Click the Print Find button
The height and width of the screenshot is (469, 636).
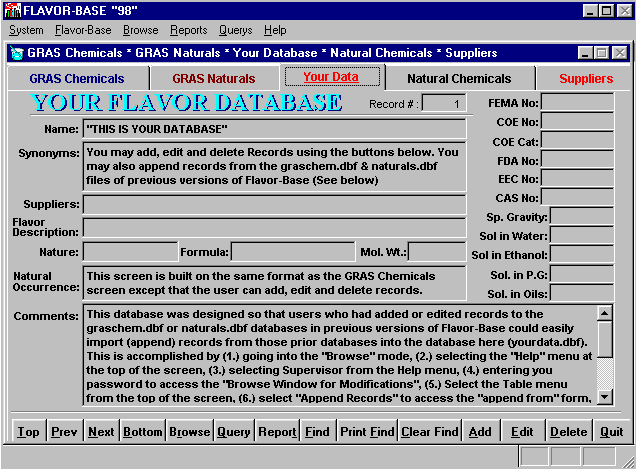click(x=367, y=432)
